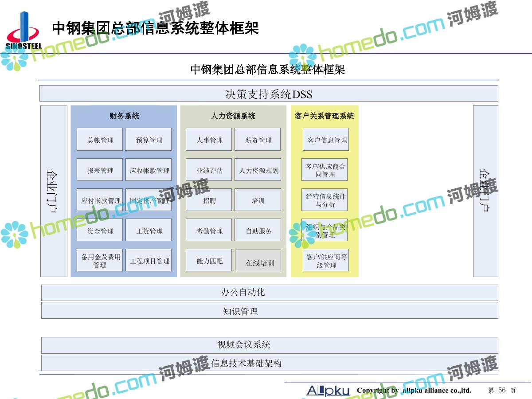Select the 备用金及费用管理 box

click(x=100, y=261)
